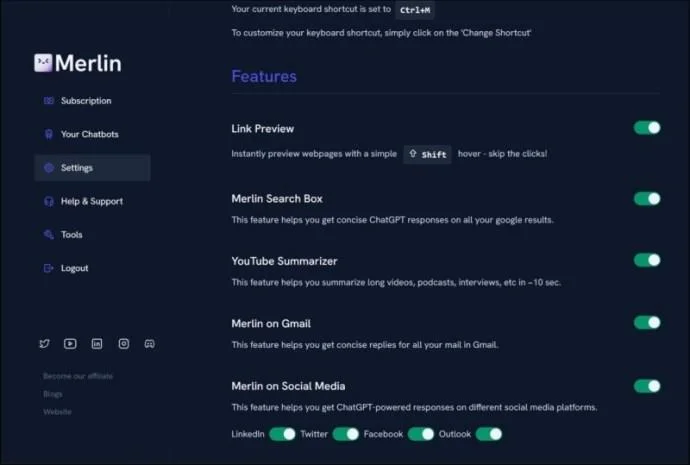Click the Logout icon
690x465 pixels.
(48, 268)
